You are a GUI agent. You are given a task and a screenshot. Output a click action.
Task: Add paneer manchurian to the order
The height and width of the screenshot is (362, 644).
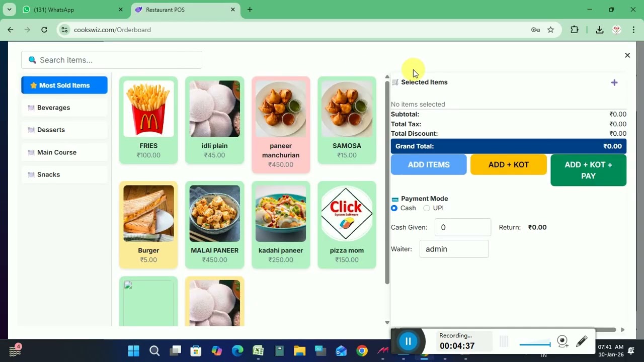281,125
